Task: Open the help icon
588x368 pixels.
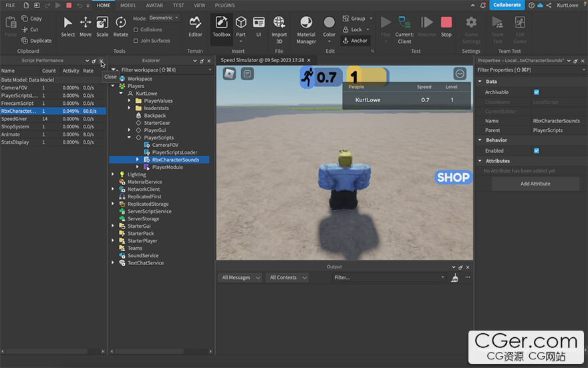Action: tap(531, 5)
